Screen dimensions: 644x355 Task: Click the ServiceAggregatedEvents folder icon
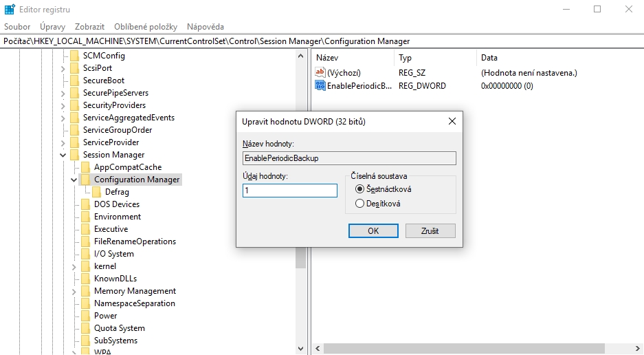(x=74, y=117)
